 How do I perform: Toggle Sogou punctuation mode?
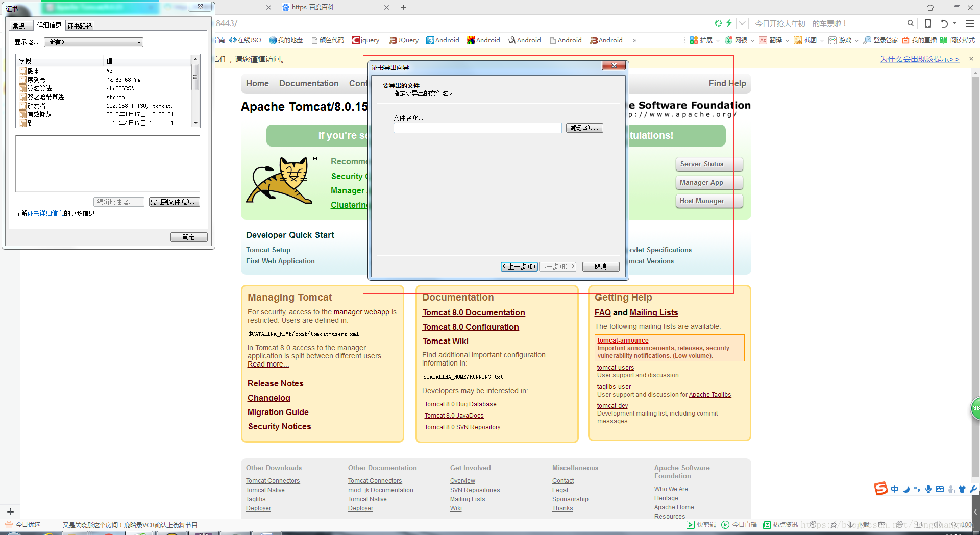(917, 489)
